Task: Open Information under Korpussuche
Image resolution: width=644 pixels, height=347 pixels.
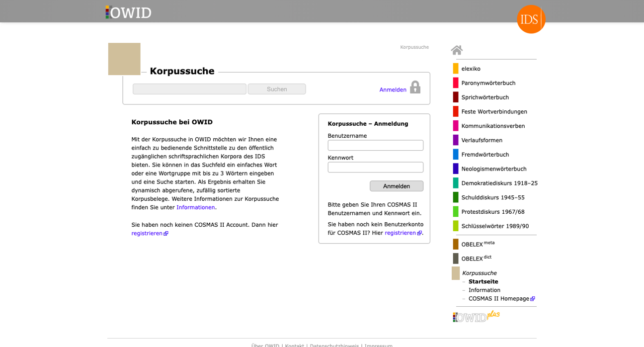Action: pos(484,290)
